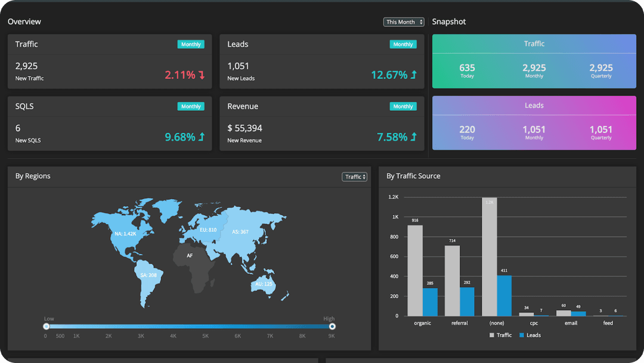Select Asia region labeled AS: 367
The height and width of the screenshot is (363, 644).
click(x=240, y=232)
